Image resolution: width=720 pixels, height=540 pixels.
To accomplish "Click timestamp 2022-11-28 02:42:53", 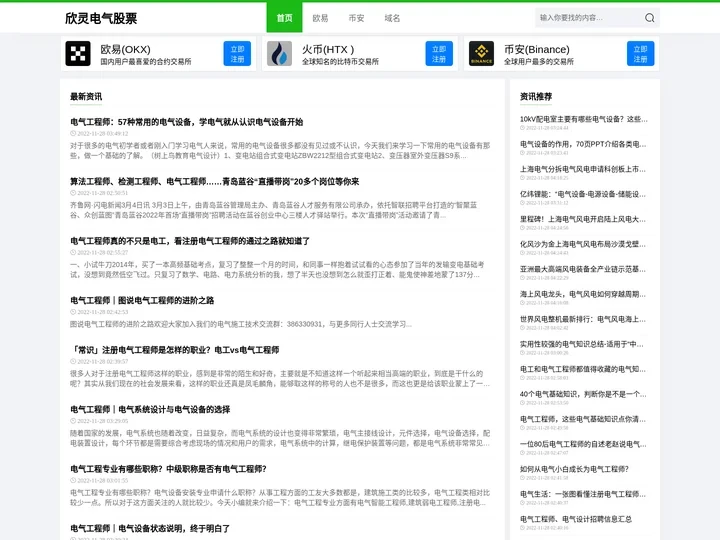I will click(103, 312).
